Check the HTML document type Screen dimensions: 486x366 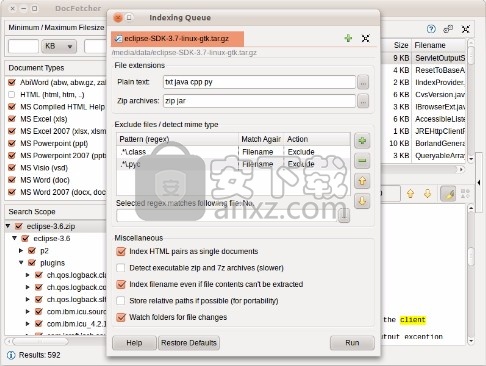pyautogui.click(x=12, y=95)
